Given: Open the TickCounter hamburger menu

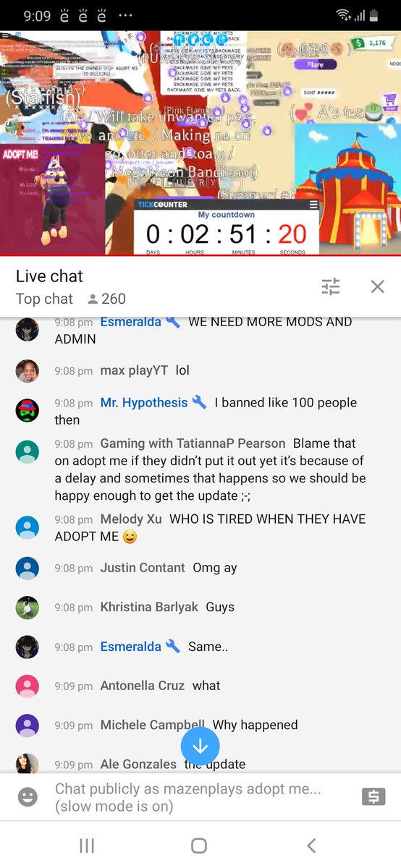Looking at the screenshot, I should tap(313, 205).
